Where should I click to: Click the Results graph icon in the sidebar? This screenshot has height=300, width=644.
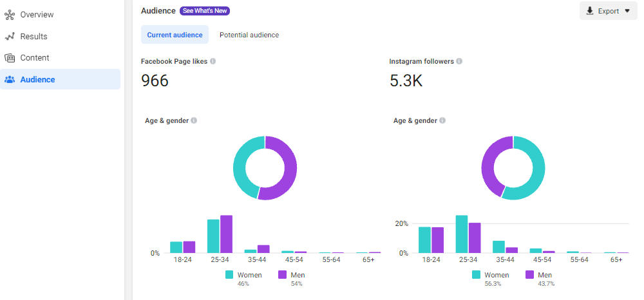coord(10,37)
